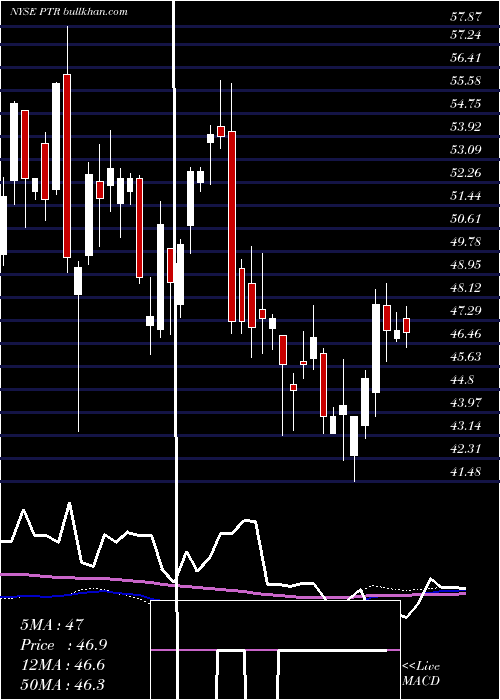This screenshot has width=500, height=700.
Task: Click the 54.75 price axis label
Action: [466, 104]
